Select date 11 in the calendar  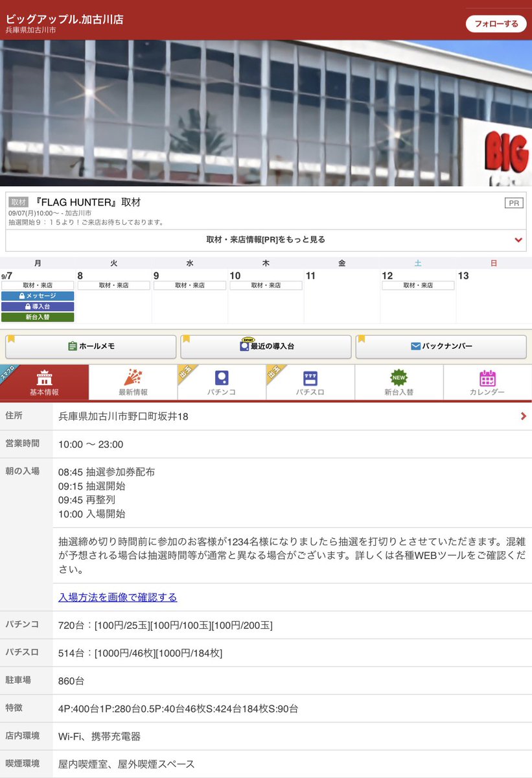click(x=310, y=276)
